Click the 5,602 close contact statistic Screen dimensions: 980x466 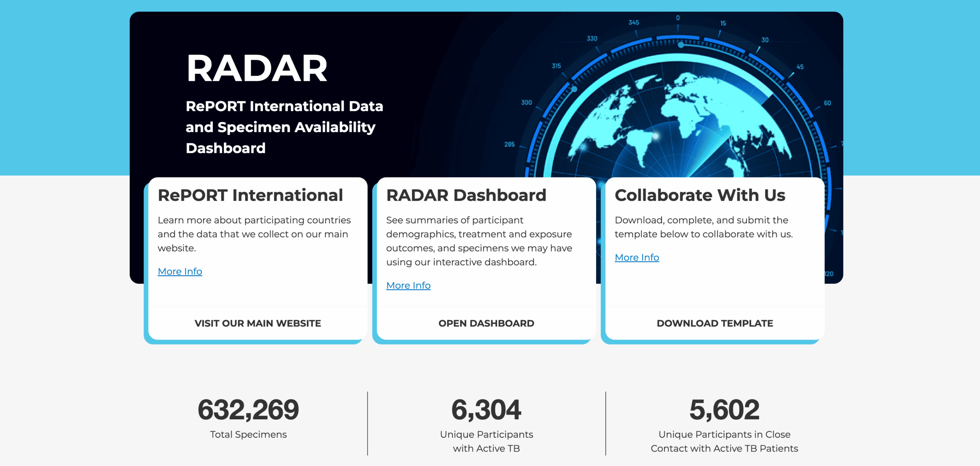(724, 410)
